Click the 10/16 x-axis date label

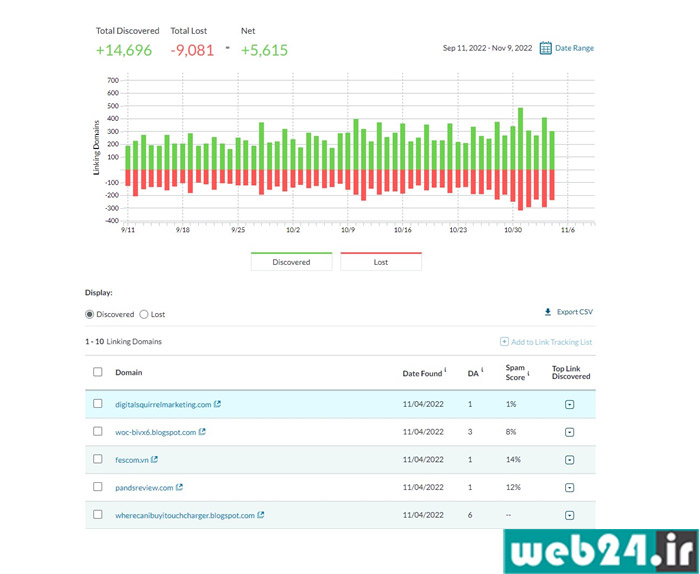coord(403,230)
